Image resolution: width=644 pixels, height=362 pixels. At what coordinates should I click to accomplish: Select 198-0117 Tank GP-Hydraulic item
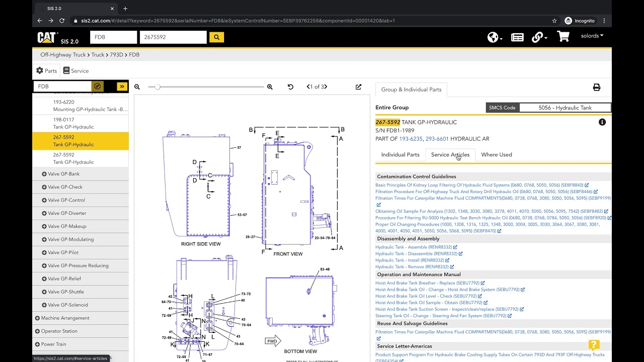(80, 123)
